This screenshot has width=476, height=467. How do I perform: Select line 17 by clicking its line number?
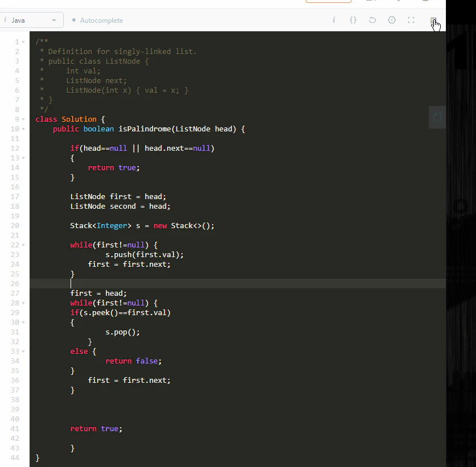click(x=15, y=196)
